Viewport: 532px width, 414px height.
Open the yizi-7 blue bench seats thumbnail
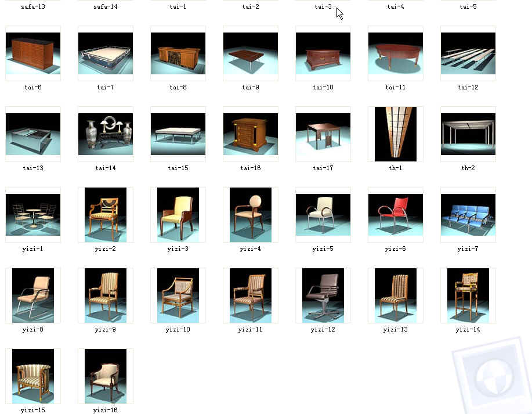pyautogui.click(x=468, y=215)
